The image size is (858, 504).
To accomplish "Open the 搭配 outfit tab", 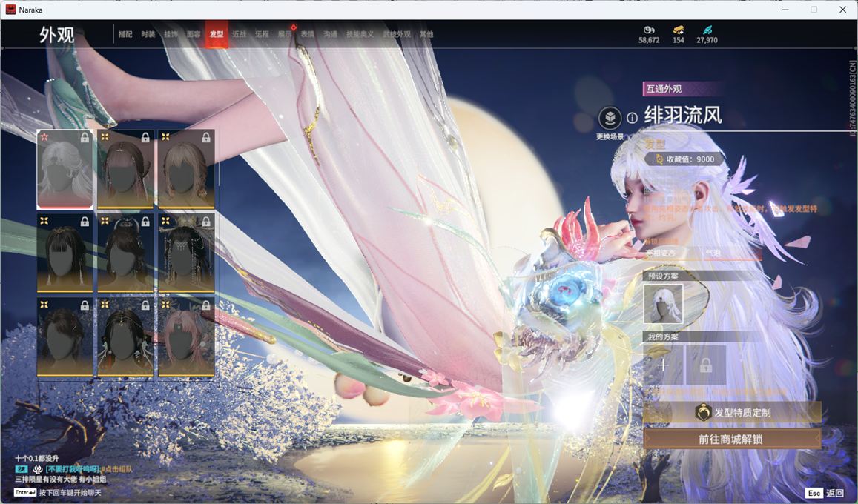I will coord(125,34).
